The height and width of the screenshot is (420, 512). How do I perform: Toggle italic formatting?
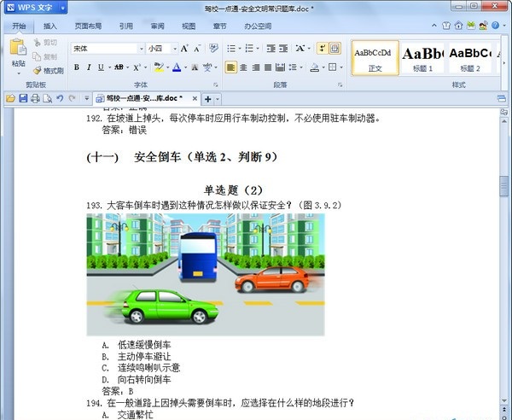point(89,67)
